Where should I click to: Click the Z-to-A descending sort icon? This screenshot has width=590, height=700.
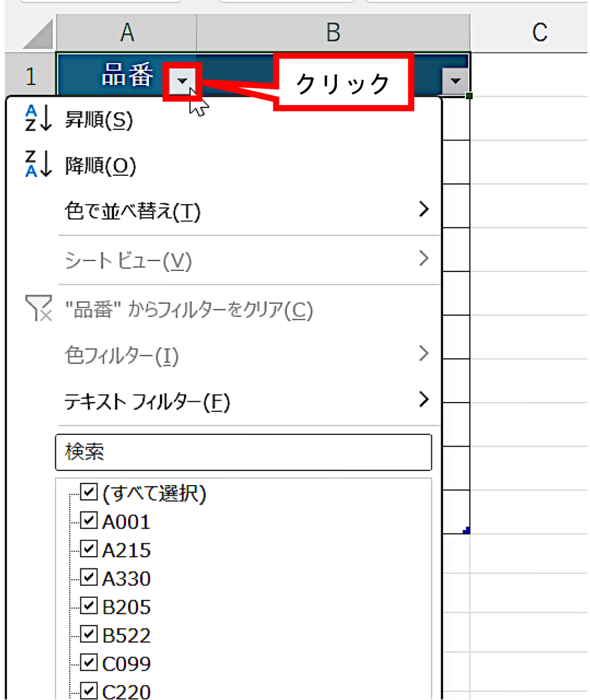[x=38, y=164]
